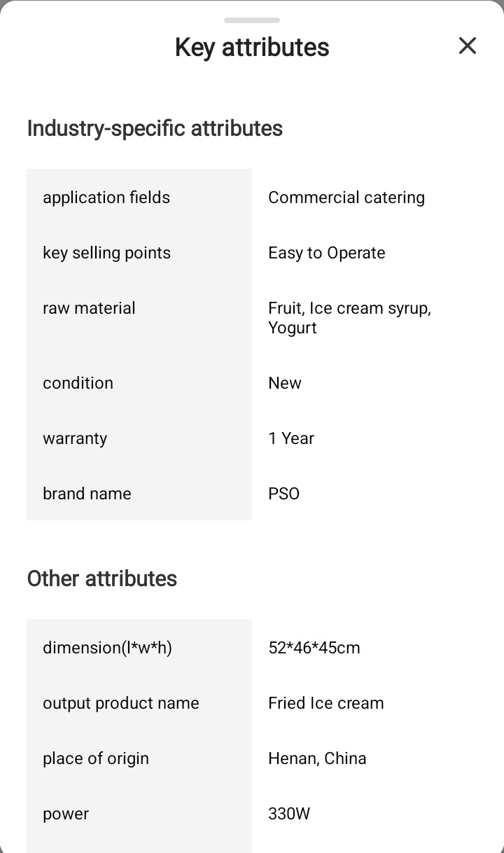Tap the Key attributes title
This screenshot has width=504, height=853.
click(x=252, y=48)
